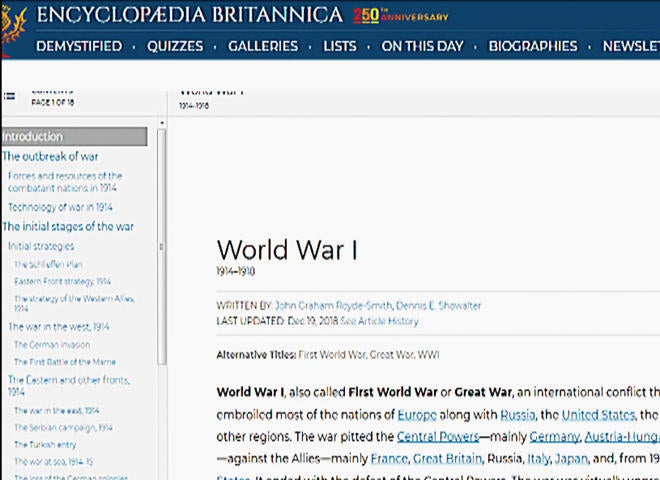
Task: Open the On This Day menu item
Action: coord(422,46)
